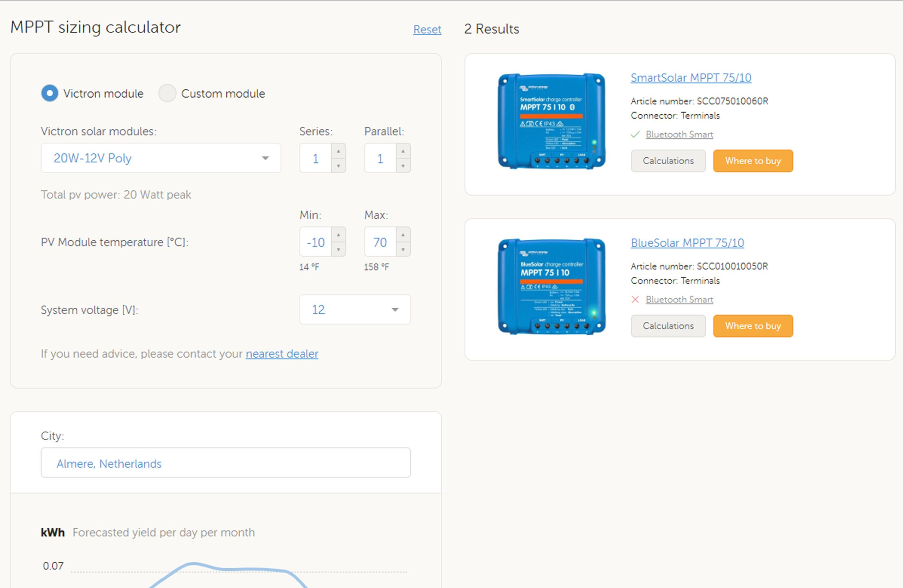
Task: Open Bluetooth Smart link under SmartSolar
Action: point(679,134)
